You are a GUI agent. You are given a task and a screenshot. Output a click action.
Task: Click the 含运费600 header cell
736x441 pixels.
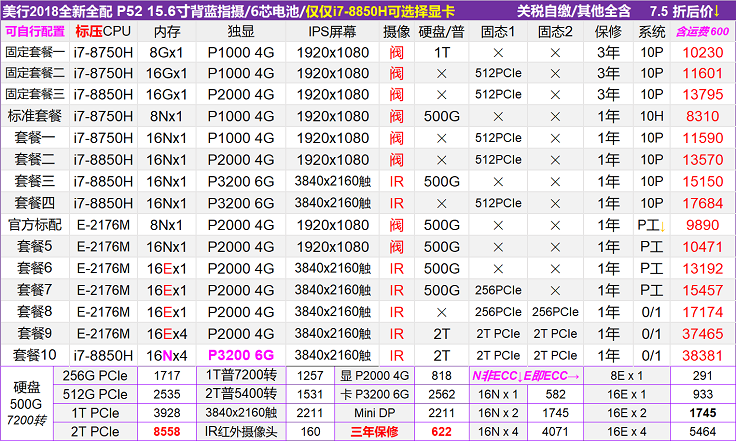tap(703, 31)
